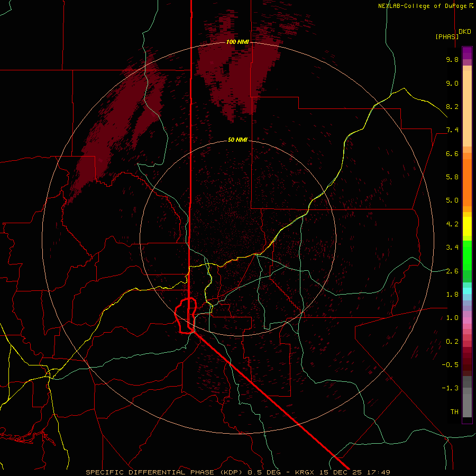Click the -1.3 value on the scale
The height and width of the screenshot is (476, 476).
tap(450, 388)
